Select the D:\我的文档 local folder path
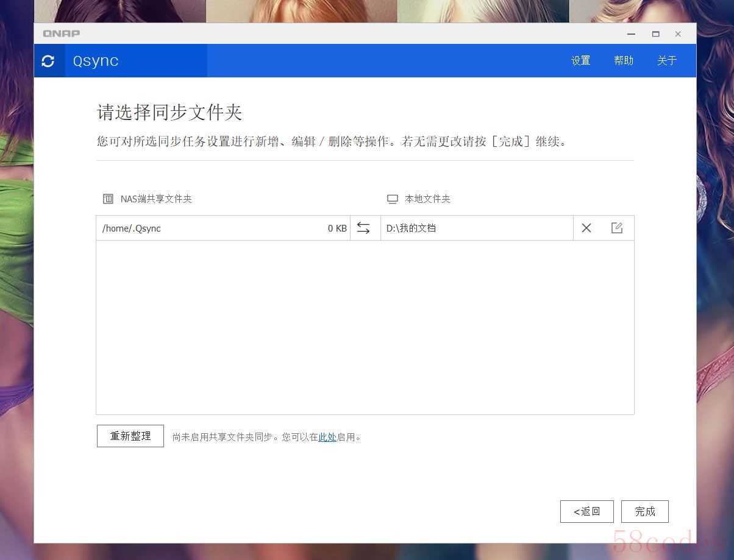This screenshot has height=560, width=734. pyautogui.click(x=412, y=229)
